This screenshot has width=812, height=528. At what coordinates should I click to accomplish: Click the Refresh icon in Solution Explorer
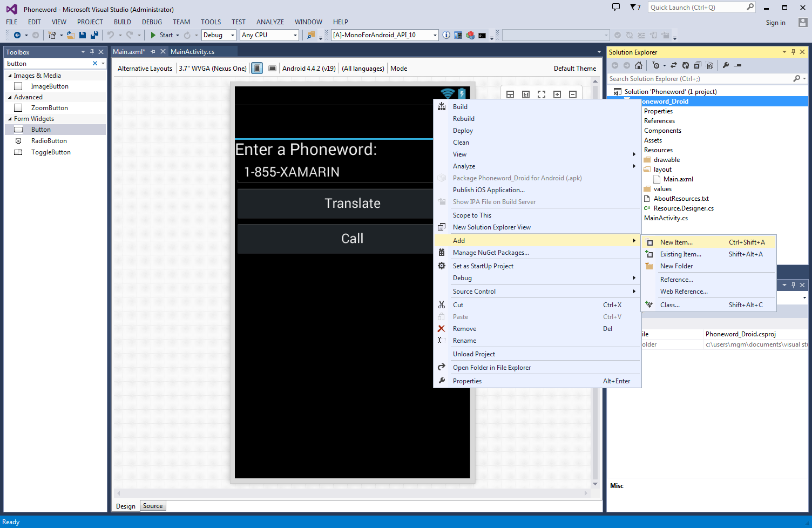pos(685,65)
